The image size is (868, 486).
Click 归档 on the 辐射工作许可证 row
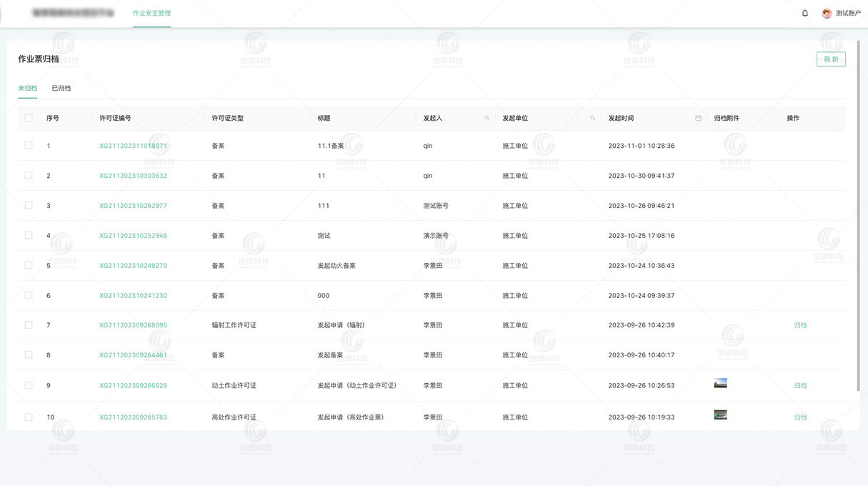point(800,324)
